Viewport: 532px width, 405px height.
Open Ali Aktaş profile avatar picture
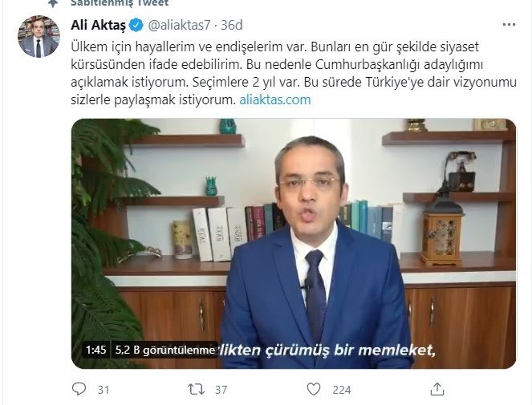pyautogui.click(x=39, y=36)
